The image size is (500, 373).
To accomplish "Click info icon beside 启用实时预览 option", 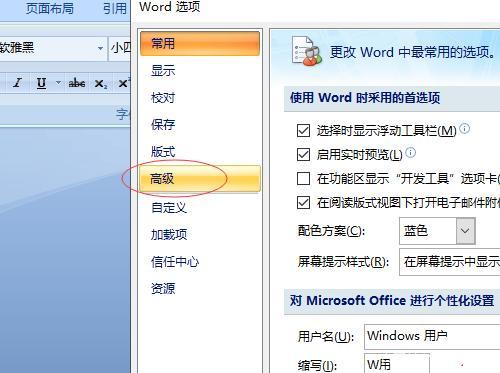I will [410, 153].
